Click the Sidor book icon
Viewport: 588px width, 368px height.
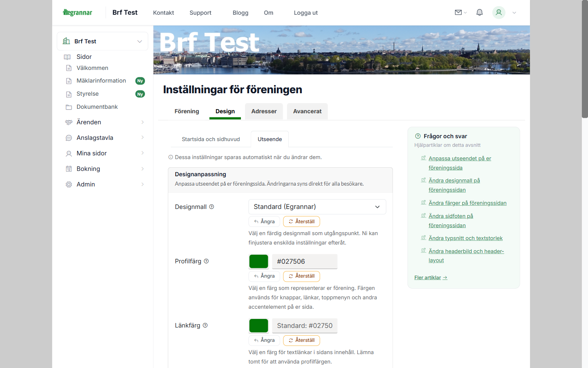pos(67,57)
